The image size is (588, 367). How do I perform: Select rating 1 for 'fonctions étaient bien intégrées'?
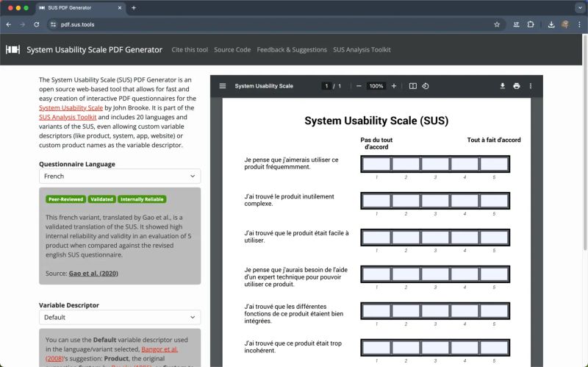376,311
